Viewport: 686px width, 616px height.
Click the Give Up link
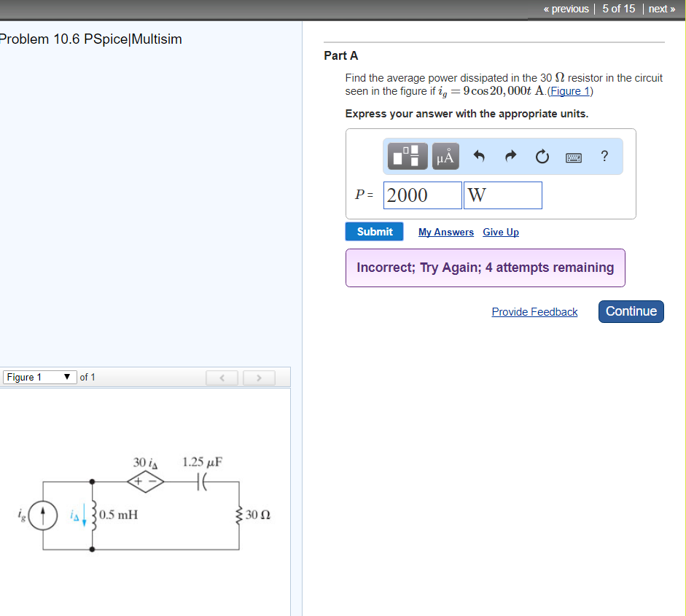(500, 232)
